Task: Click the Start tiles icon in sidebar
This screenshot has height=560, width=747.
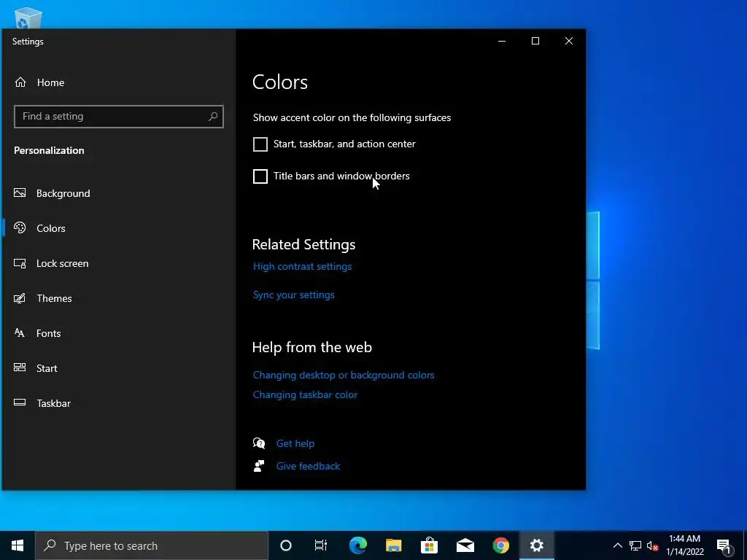Action: [x=20, y=367]
